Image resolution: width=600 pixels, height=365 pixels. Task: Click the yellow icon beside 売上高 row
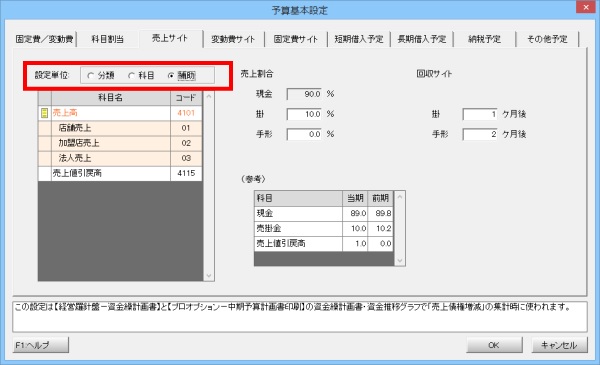[44, 113]
